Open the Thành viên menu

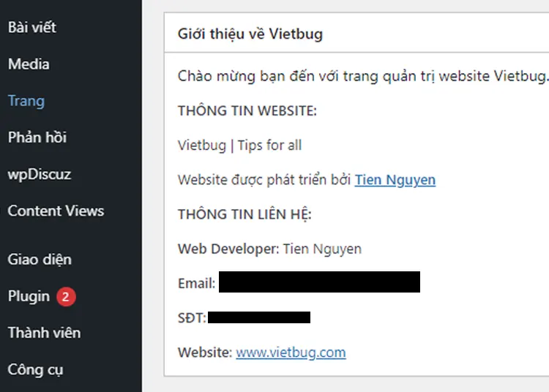[x=44, y=333]
